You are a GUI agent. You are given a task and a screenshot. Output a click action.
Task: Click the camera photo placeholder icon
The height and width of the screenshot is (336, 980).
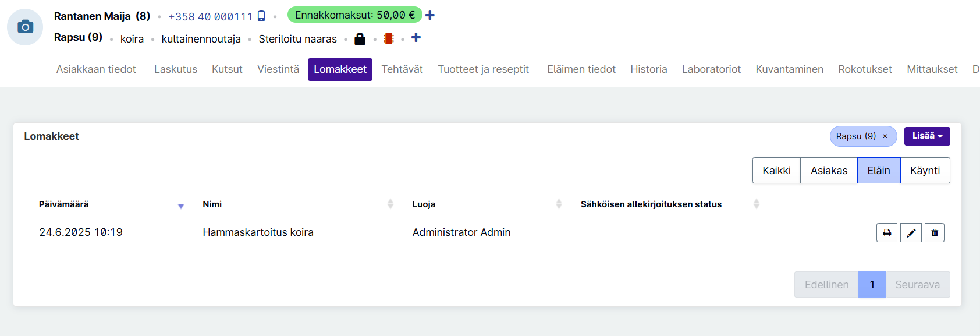point(25,27)
